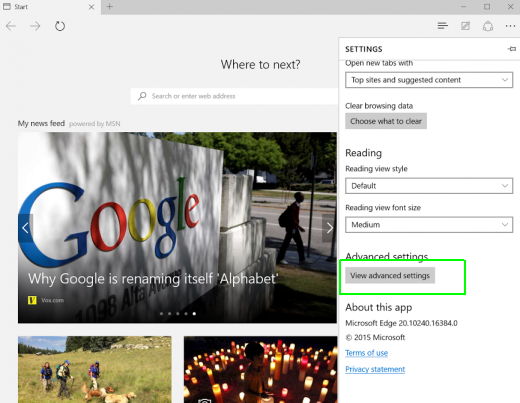This screenshot has width=520, height=403.
Task: Minimize the Edge window
Action: click(463, 7)
